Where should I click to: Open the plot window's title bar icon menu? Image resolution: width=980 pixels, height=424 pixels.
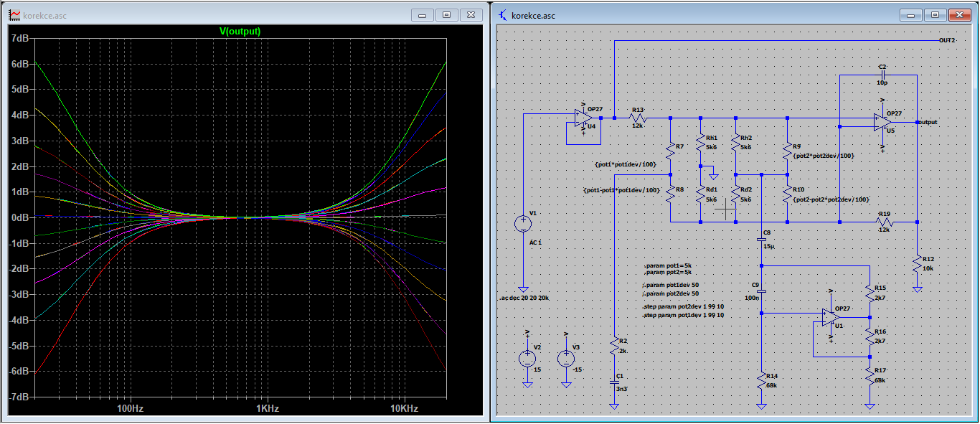(14, 15)
